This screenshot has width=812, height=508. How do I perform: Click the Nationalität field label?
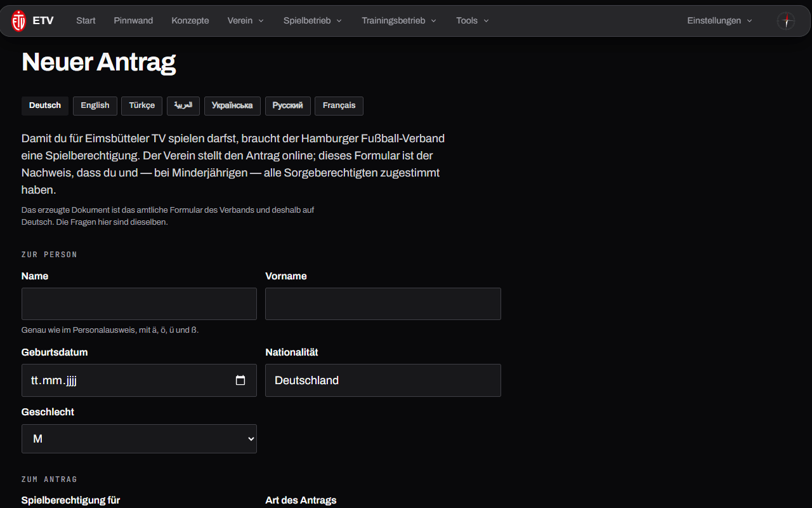[292, 352]
